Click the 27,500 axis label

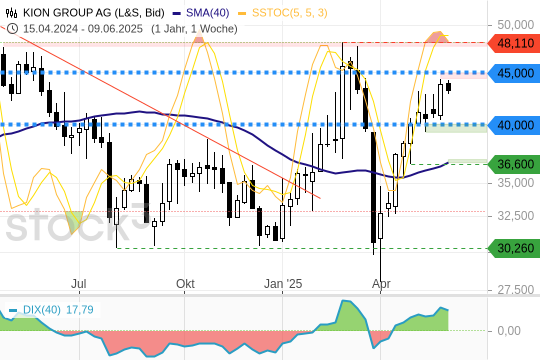click(516, 290)
